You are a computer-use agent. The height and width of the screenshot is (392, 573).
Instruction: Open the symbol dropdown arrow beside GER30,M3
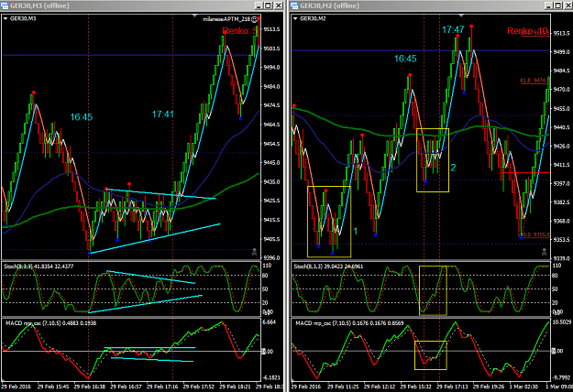click(x=6, y=18)
